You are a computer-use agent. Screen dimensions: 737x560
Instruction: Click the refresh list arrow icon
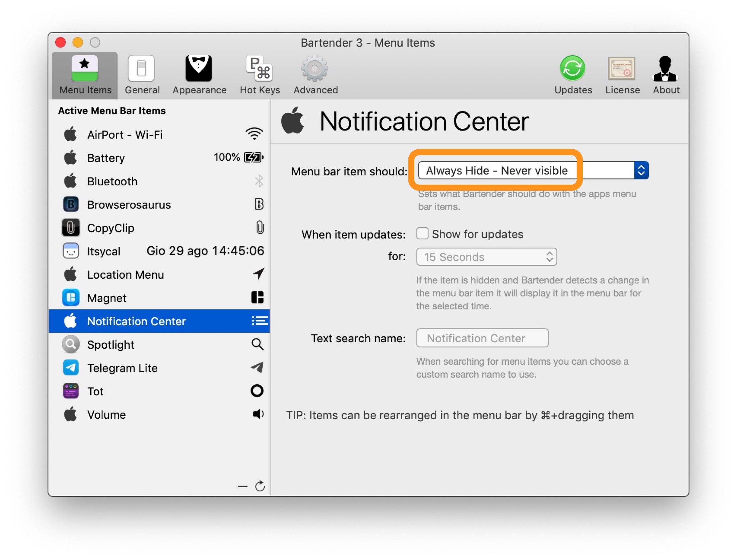coord(260,486)
